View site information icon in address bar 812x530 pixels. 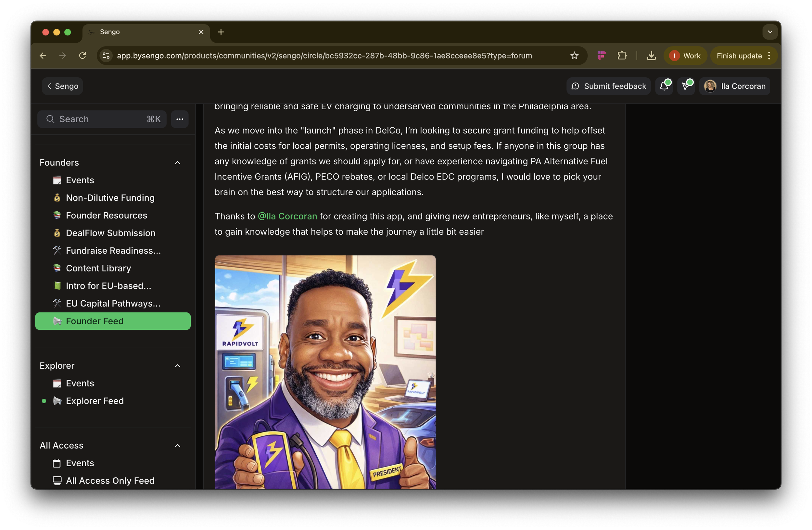point(106,56)
